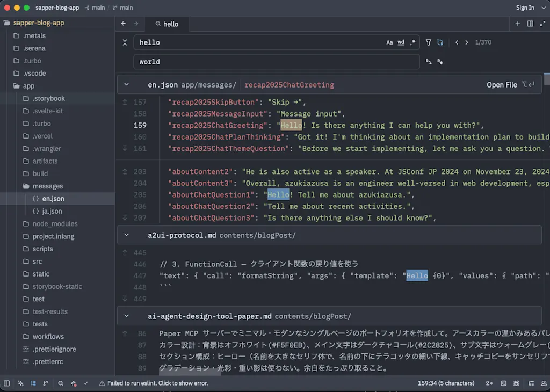Go forward with the right arrow navigation icon
Screen dimensions: 550x392
click(136, 24)
